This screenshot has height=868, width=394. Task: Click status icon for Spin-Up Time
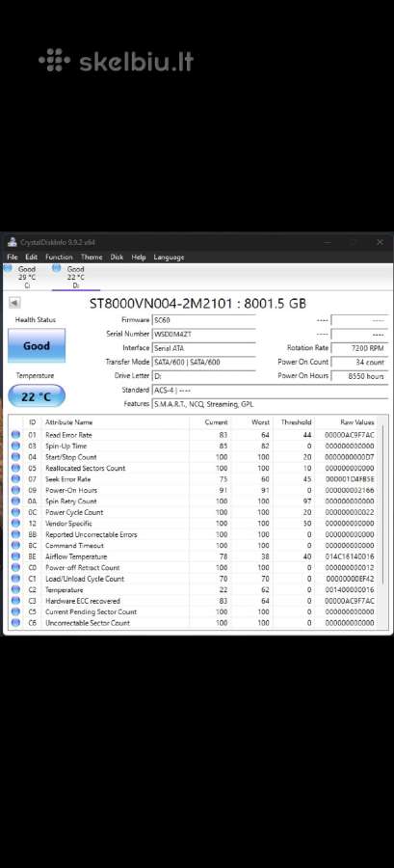coord(15,446)
